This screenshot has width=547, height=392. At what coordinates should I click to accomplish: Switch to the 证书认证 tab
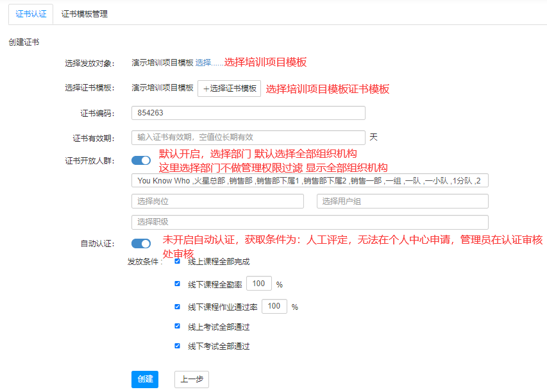(31, 13)
